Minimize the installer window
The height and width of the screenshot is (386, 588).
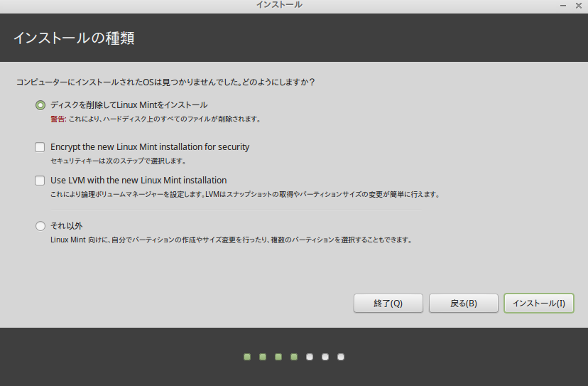point(562,5)
